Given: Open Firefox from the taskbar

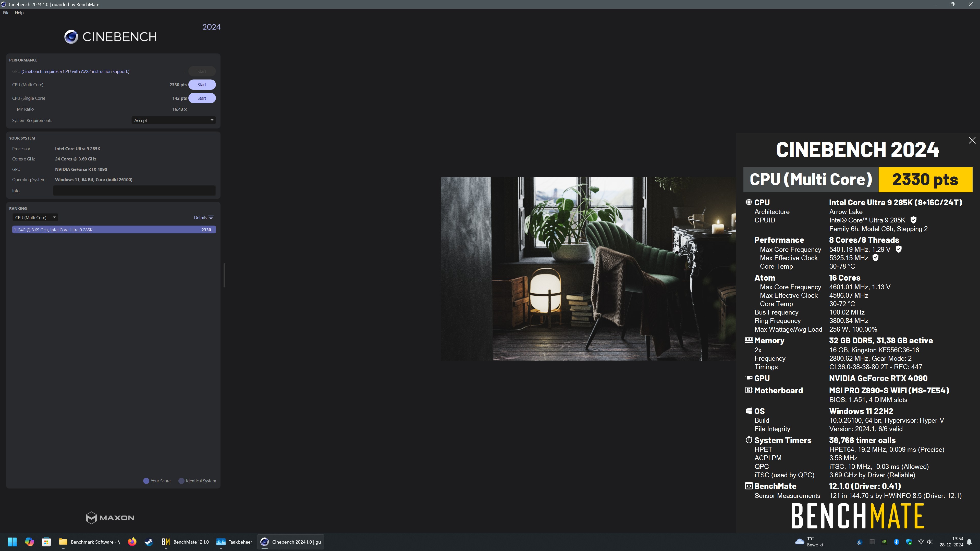Looking at the screenshot, I should [x=132, y=542].
